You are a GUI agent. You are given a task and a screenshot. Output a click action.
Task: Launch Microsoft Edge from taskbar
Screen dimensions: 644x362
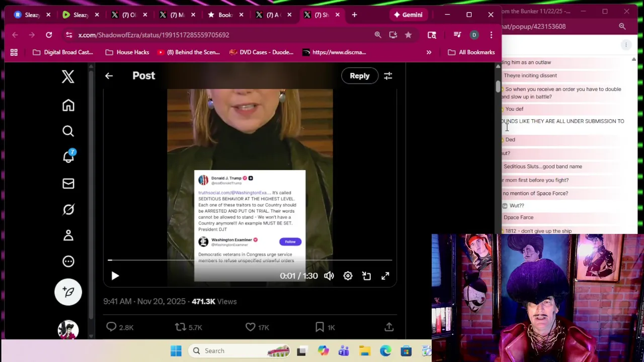click(385, 351)
